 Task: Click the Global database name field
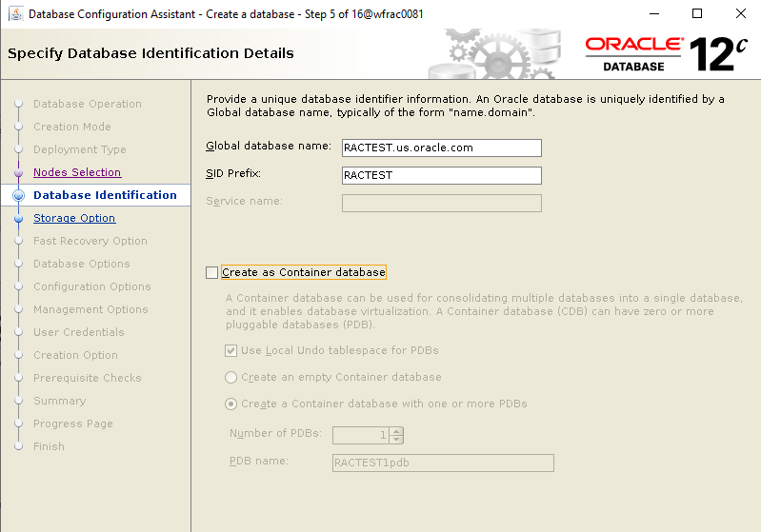point(442,148)
